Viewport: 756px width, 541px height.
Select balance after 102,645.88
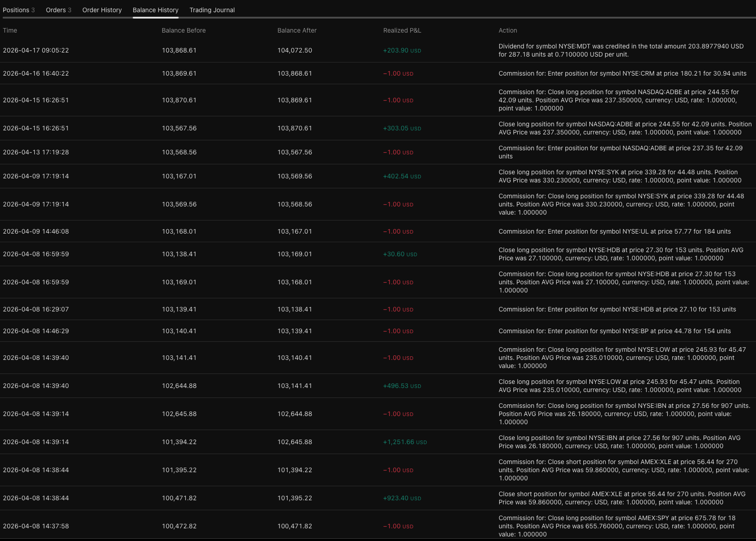tap(295, 442)
